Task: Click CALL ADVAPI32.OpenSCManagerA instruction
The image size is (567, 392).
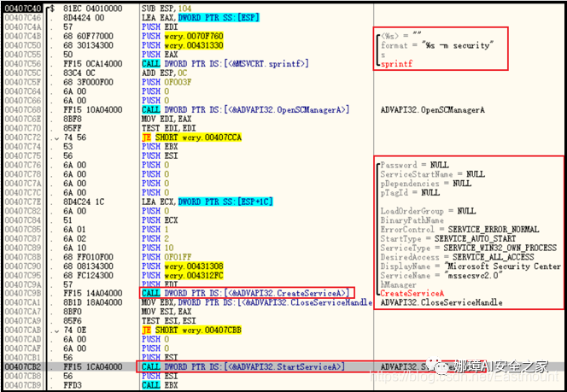Action: (x=246, y=109)
